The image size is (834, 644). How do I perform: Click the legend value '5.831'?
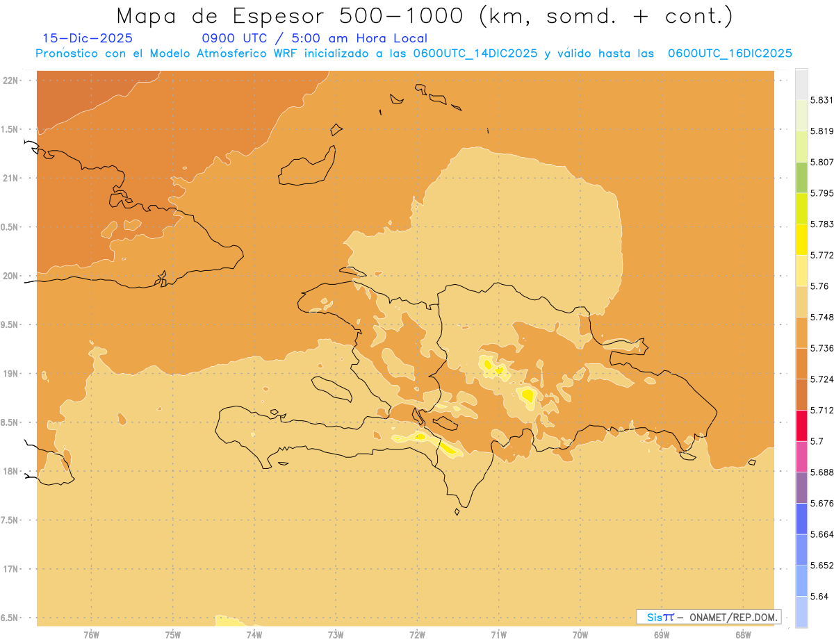click(821, 100)
